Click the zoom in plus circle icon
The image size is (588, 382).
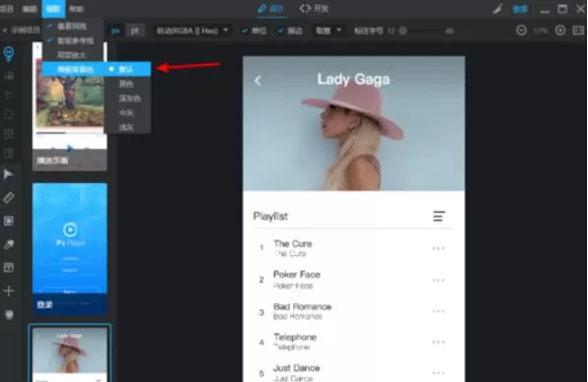[560, 31]
